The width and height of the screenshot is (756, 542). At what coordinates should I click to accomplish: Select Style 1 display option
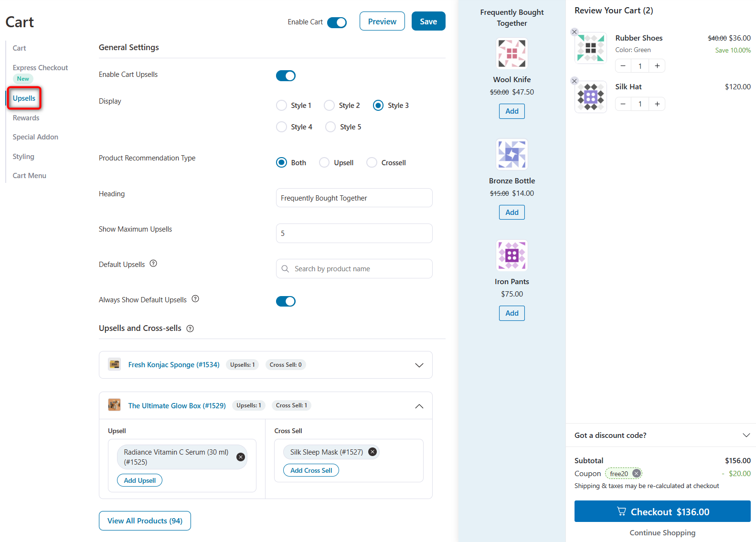282,105
